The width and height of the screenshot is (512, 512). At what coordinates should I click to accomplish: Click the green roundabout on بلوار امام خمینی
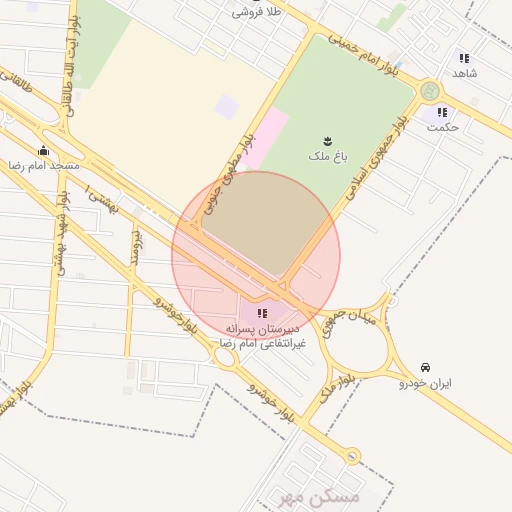430,91
